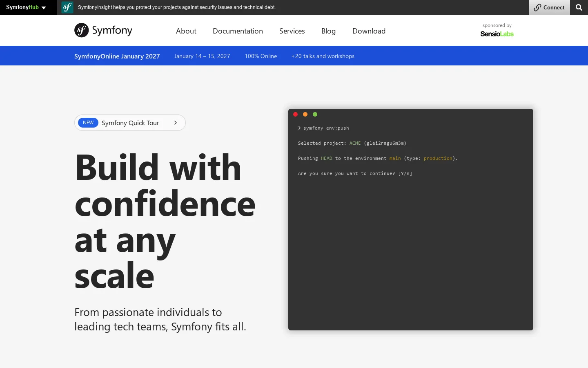Click the green terminal window dot
The height and width of the screenshot is (368, 588).
pos(315,114)
